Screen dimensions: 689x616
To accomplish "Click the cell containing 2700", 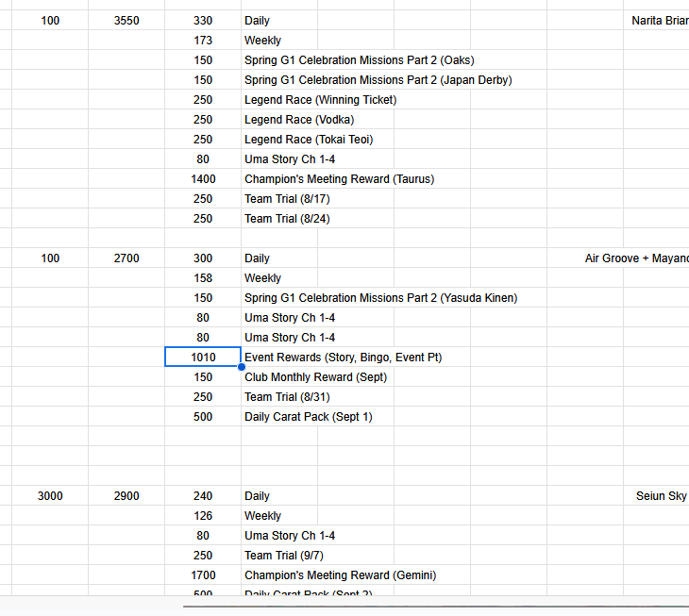I will click(x=126, y=258).
